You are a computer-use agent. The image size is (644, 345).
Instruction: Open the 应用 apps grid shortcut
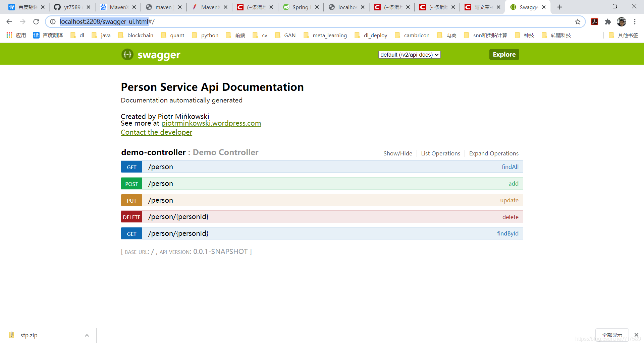[16, 35]
